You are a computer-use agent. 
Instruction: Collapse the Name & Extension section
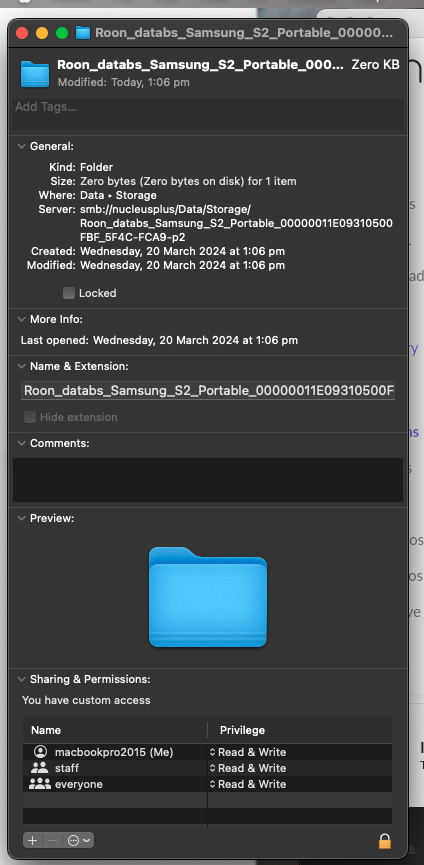(22, 366)
